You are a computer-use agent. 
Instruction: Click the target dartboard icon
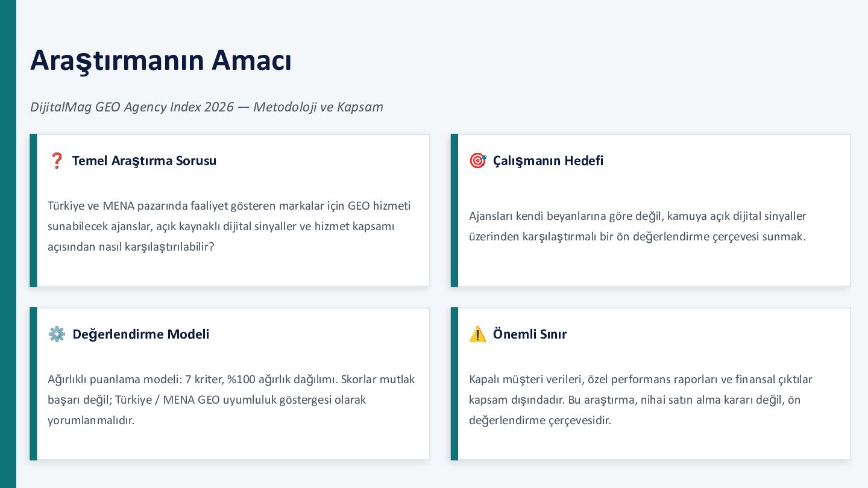[477, 160]
